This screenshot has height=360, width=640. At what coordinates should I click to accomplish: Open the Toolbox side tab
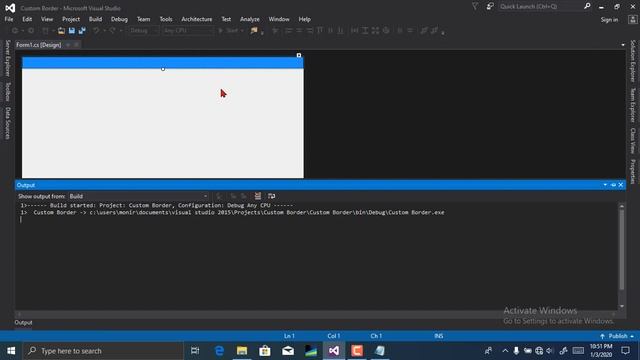[7, 92]
